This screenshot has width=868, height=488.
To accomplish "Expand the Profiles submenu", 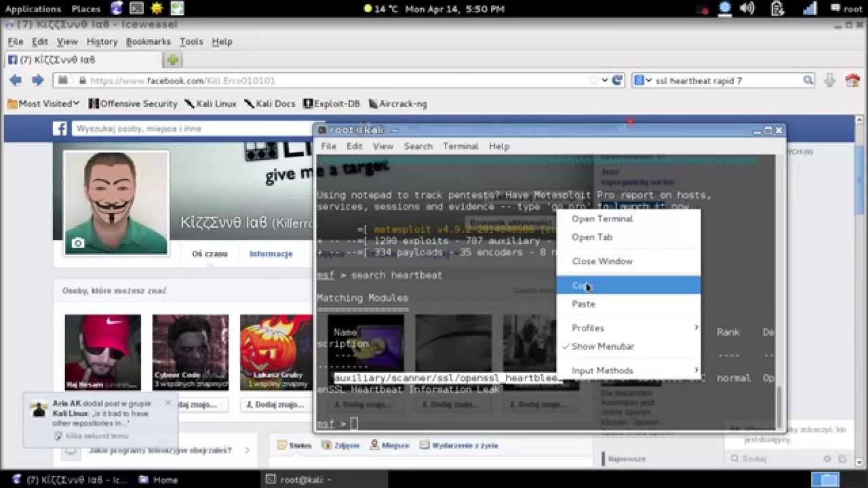I will (x=629, y=328).
